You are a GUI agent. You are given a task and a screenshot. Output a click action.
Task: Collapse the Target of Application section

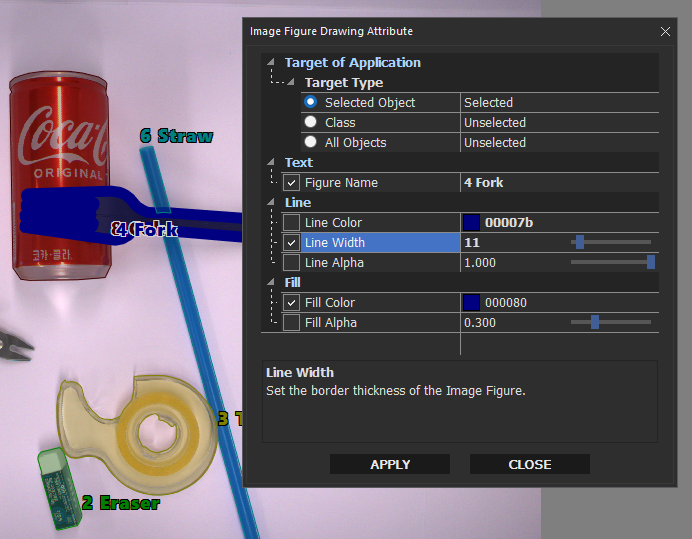[x=271, y=62]
